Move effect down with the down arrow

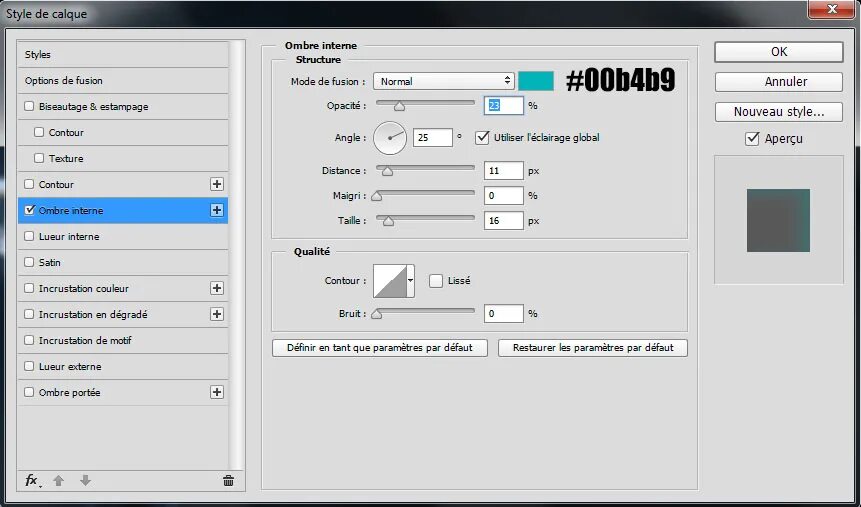point(85,481)
